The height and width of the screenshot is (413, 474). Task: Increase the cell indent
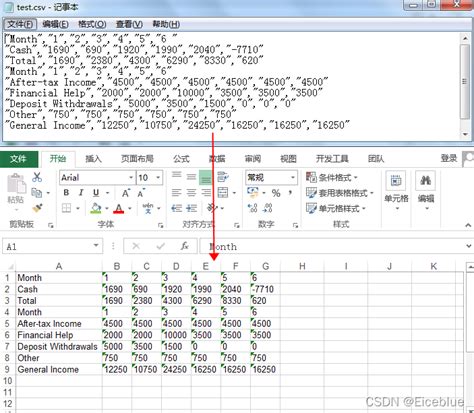(191, 208)
